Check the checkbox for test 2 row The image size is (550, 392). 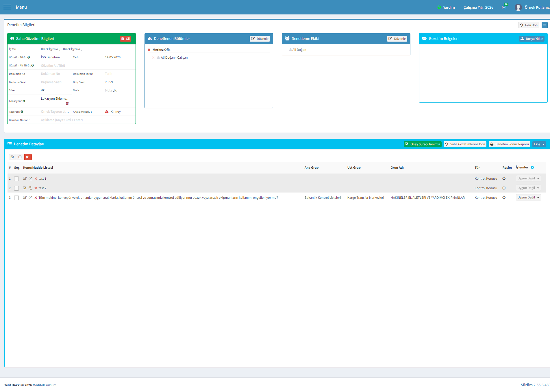[16, 188]
